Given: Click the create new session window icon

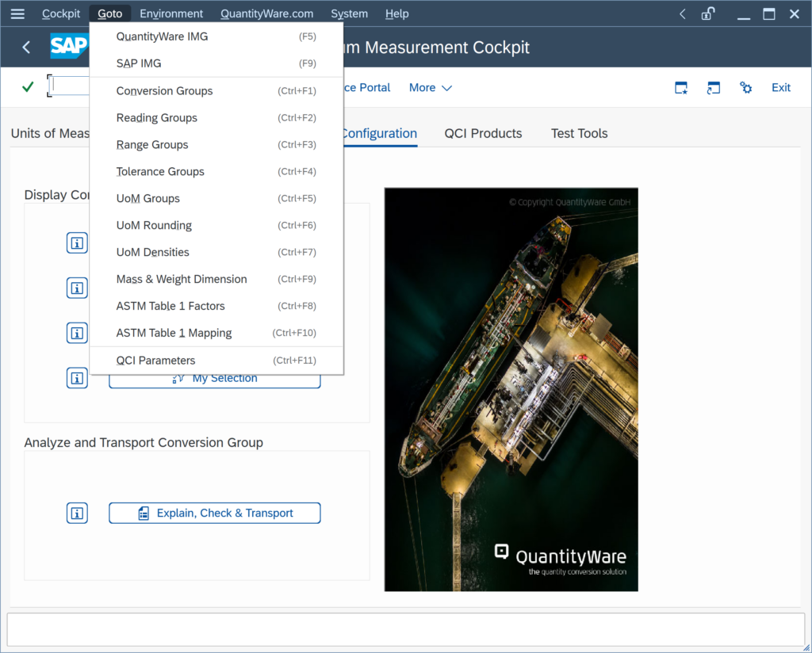Looking at the screenshot, I should [681, 87].
